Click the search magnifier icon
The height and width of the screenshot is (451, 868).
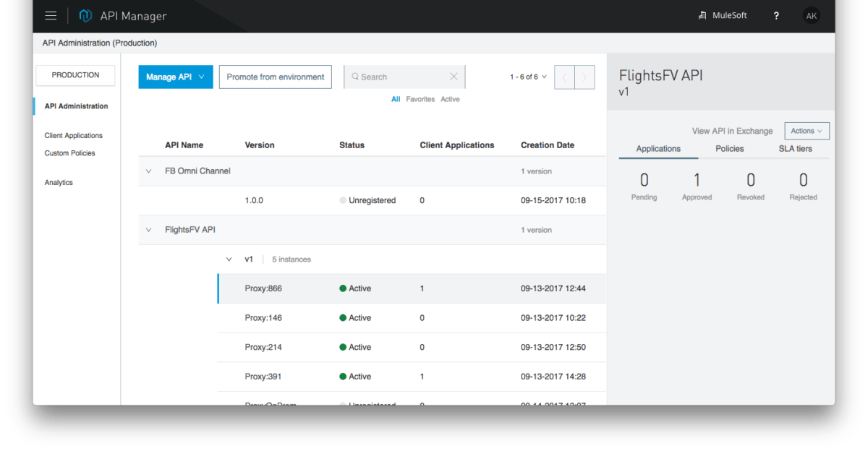point(354,76)
